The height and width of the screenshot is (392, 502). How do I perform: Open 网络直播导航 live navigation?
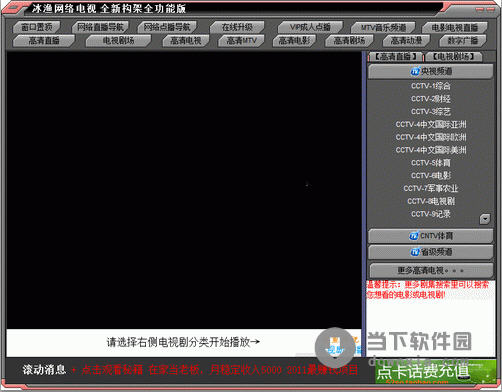pos(100,27)
